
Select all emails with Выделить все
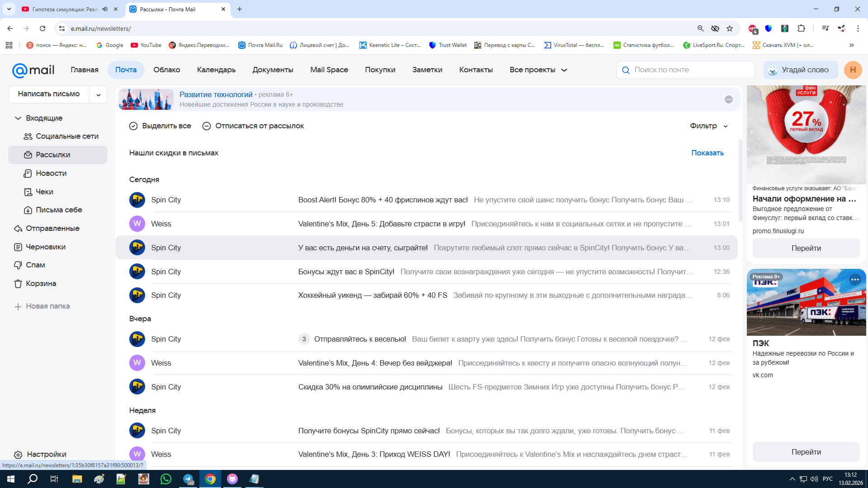tap(160, 126)
